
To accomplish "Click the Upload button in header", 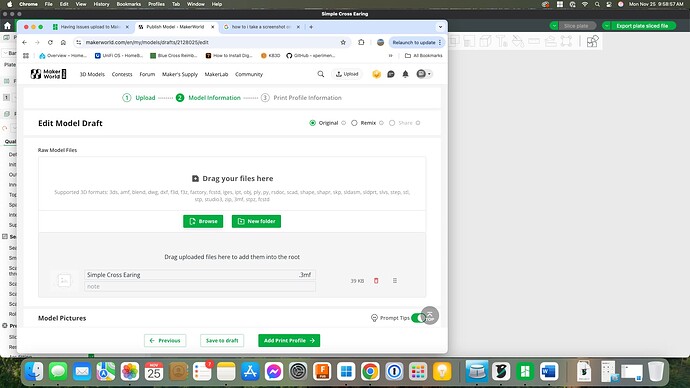I will (347, 74).
